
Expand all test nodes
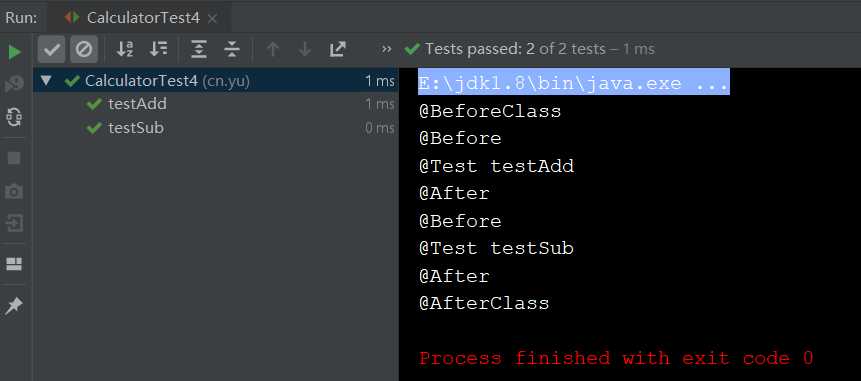pos(198,49)
